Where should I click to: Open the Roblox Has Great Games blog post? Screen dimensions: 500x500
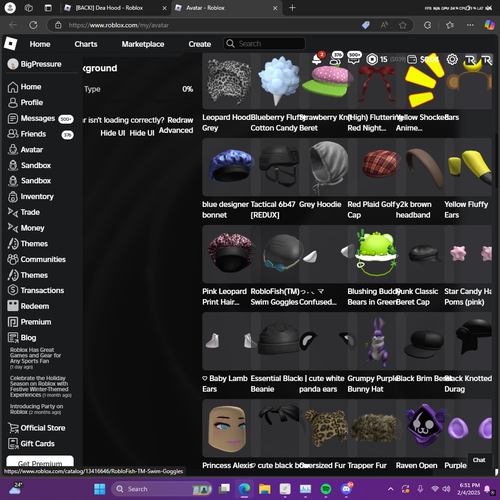(35, 358)
